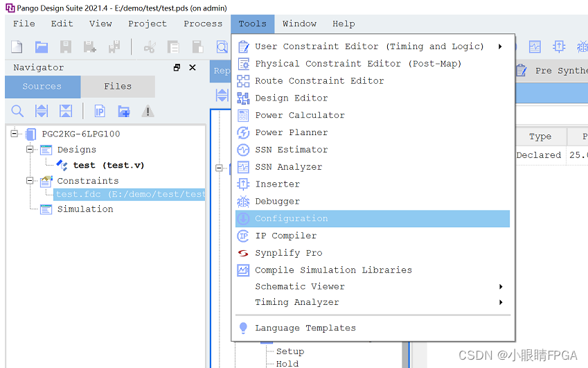
Task: Click the Cut scissors toolbar icon
Action: [x=150, y=47]
